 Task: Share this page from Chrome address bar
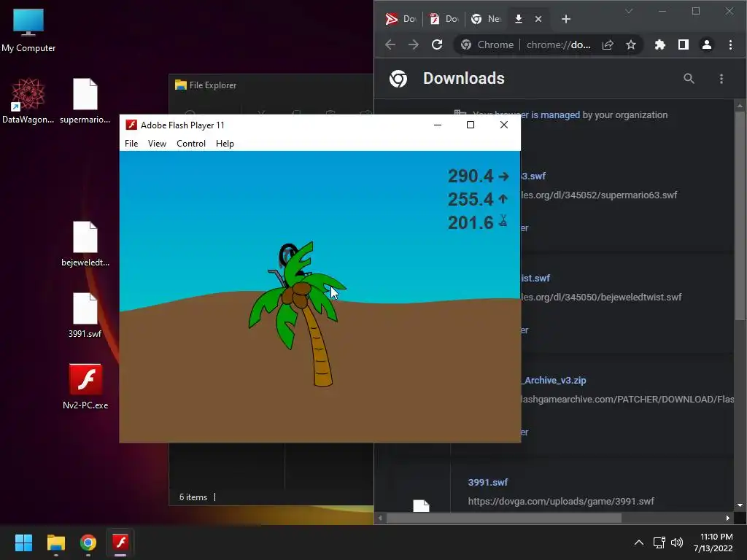[608, 44]
